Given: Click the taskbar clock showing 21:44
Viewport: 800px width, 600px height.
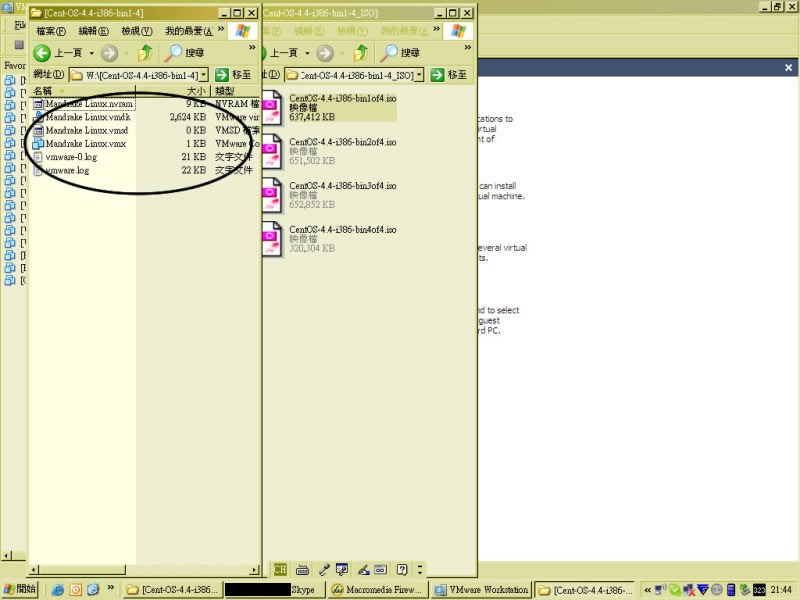Looking at the screenshot, I should pyautogui.click(x=781, y=590).
